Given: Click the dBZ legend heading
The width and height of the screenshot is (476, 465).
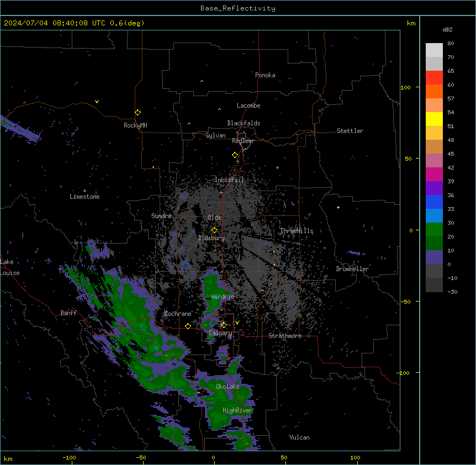Looking at the screenshot, I should [447, 29].
